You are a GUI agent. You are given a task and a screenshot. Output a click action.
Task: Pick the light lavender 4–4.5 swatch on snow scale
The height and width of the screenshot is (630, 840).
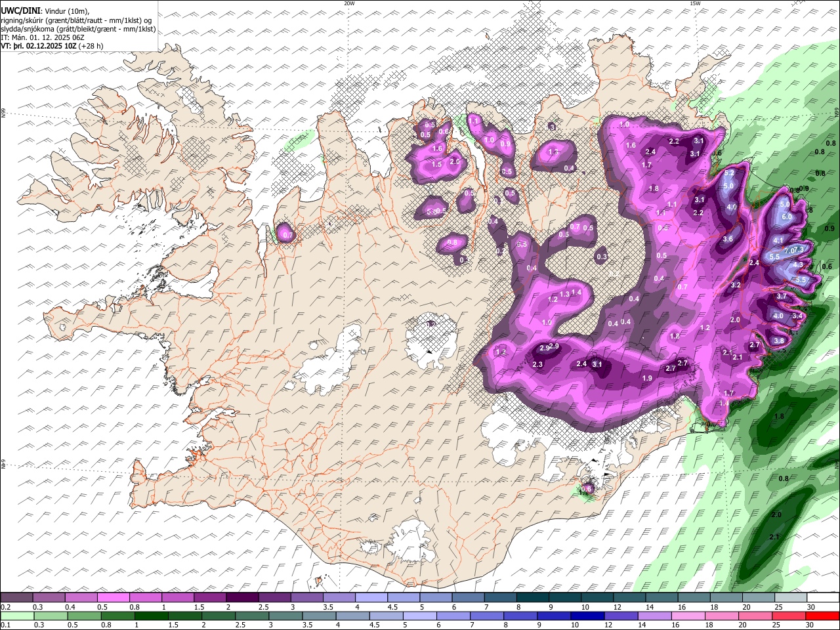pos(371,597)
